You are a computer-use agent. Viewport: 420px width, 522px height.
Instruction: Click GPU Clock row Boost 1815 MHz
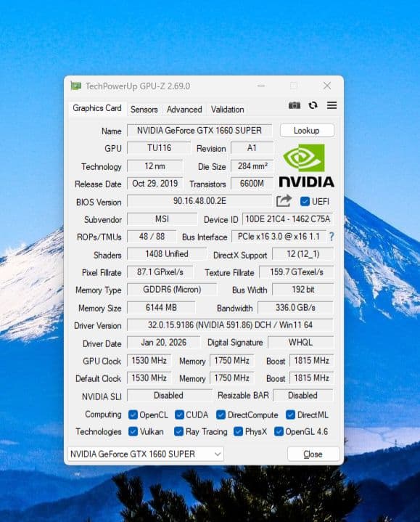312,361
